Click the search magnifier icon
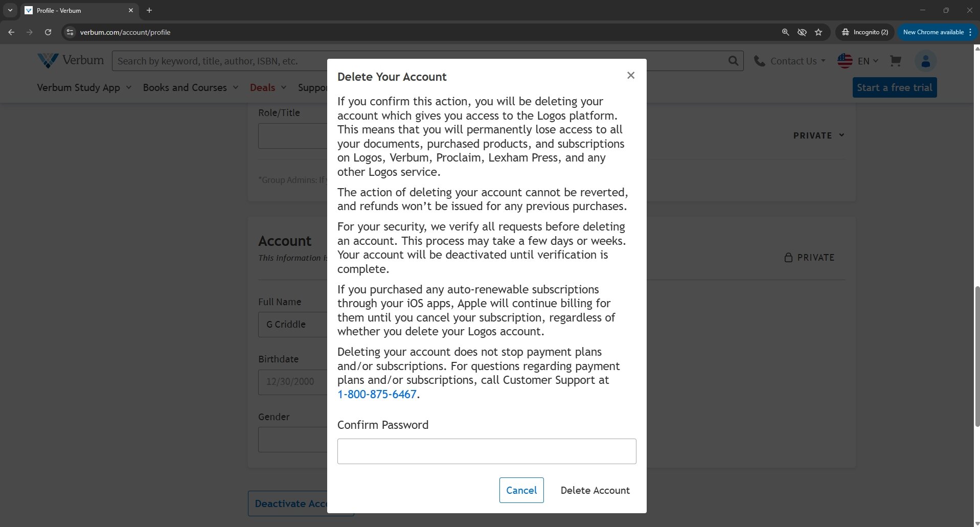This screenshot has height=527, width=980. click(x=733, y=61)
